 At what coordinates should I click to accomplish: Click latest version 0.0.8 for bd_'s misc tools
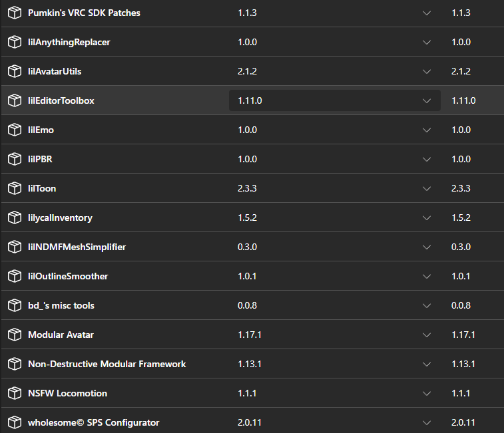461,305
